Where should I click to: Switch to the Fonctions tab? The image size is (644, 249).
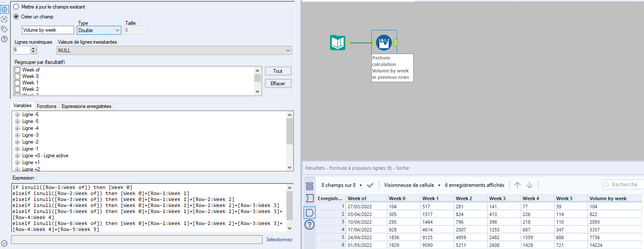46,106
